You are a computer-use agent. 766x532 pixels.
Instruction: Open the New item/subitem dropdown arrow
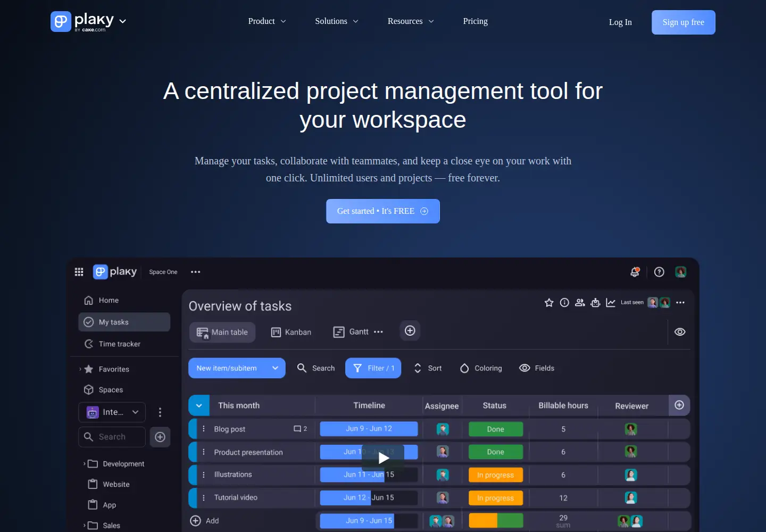point(275,368)
